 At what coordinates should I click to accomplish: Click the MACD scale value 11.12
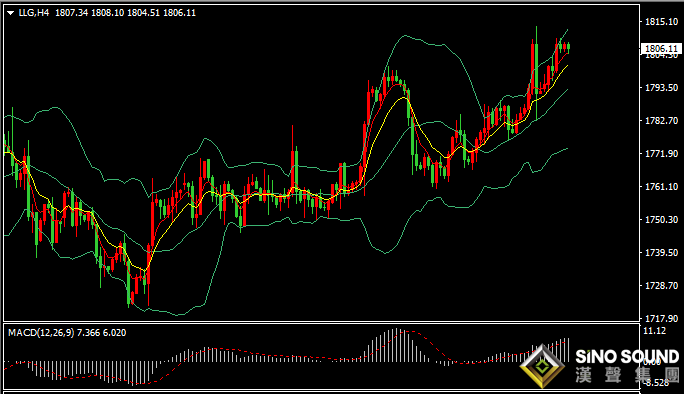click(655, 331)
